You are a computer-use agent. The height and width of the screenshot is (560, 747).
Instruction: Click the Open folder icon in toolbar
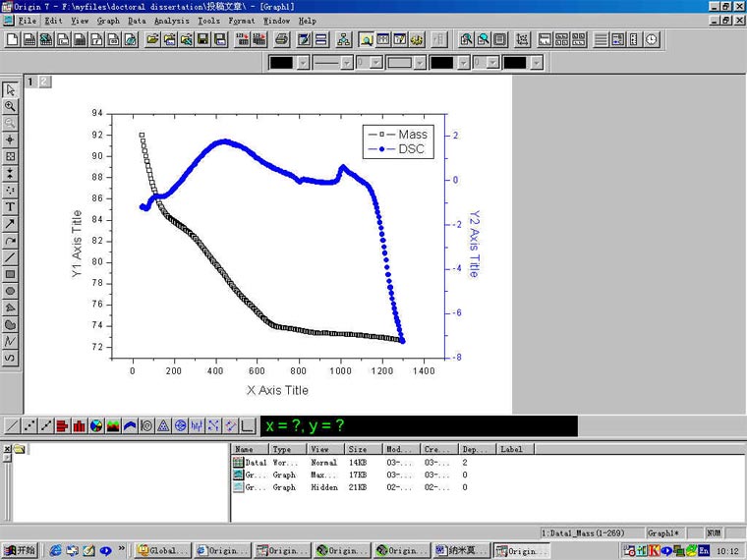tap(152, 39)
